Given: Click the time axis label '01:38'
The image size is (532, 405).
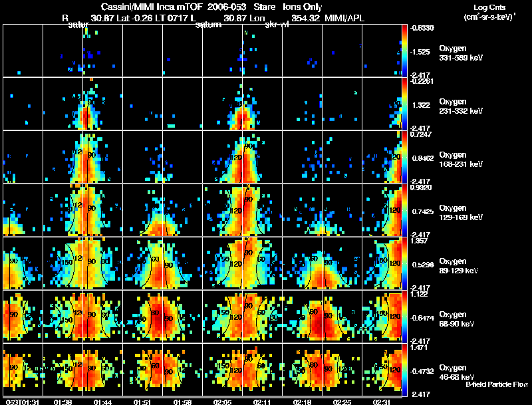Looking at the screenshot, I should (x=63, y=402).
